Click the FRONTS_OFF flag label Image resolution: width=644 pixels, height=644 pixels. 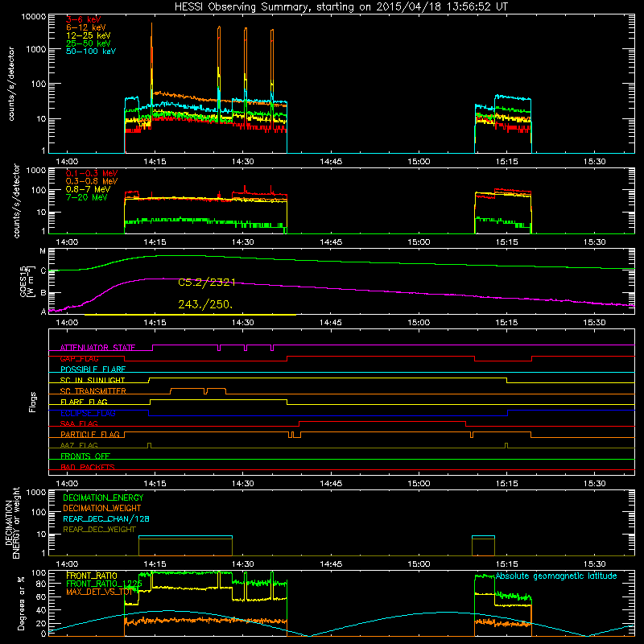[x=85, y=456]
